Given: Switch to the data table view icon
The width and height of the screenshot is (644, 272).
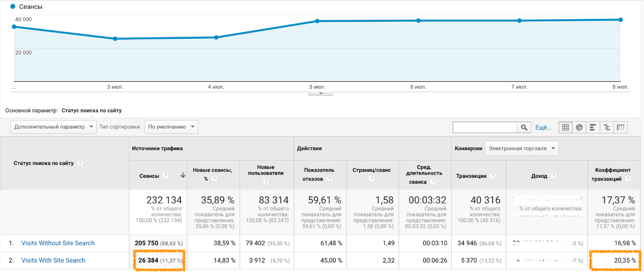Looking at the screenshot, I should pyautogui.click(x=566, y=127).
